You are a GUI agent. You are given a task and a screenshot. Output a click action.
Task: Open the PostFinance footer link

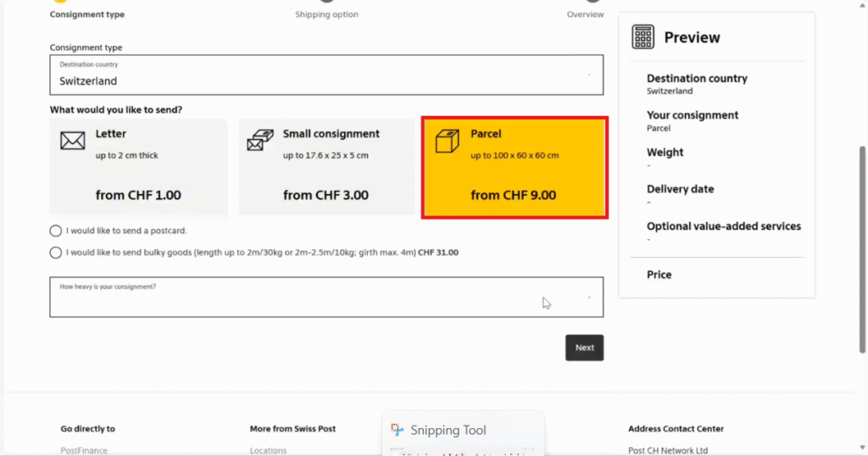pyautogui.click(x=84, y=450)
